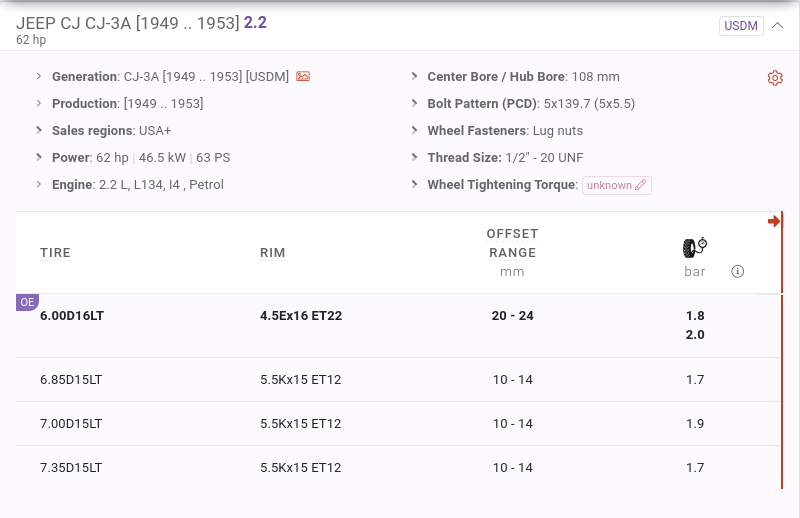
Task: Select the 6.00D16LT tire row
Action: [x=398, y=326]
